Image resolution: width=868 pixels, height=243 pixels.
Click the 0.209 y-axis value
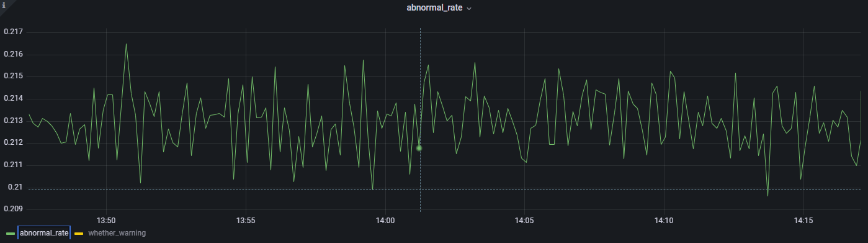13,209
